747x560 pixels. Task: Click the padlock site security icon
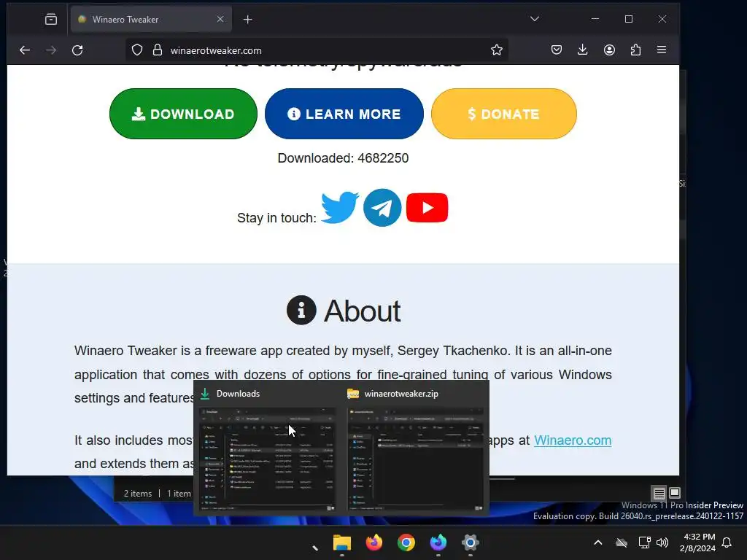[x=158, y=50]
